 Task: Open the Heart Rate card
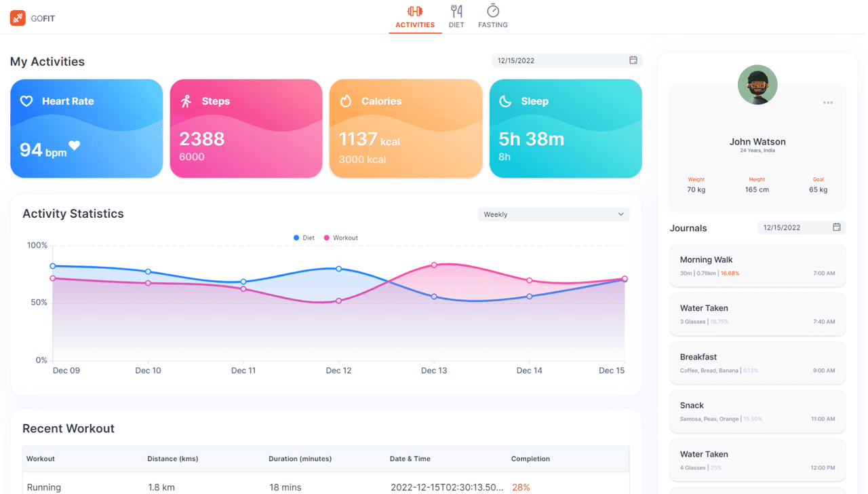[x=87, y=129]
